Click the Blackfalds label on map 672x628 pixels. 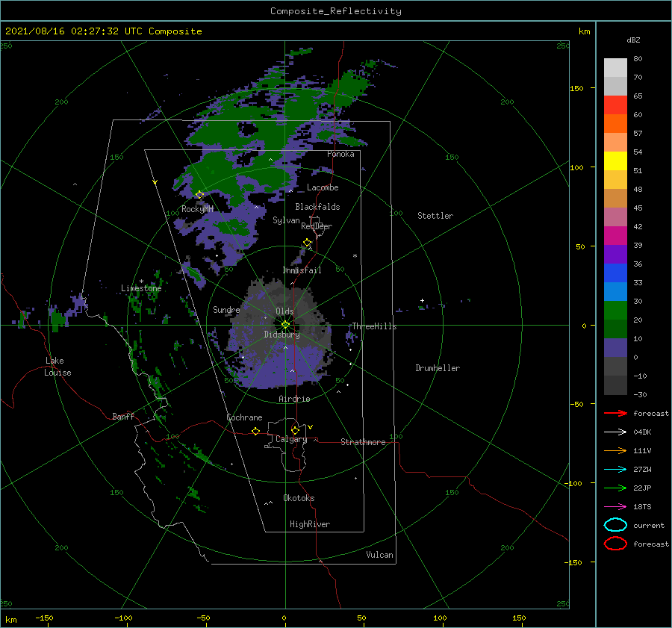(317, 207)
